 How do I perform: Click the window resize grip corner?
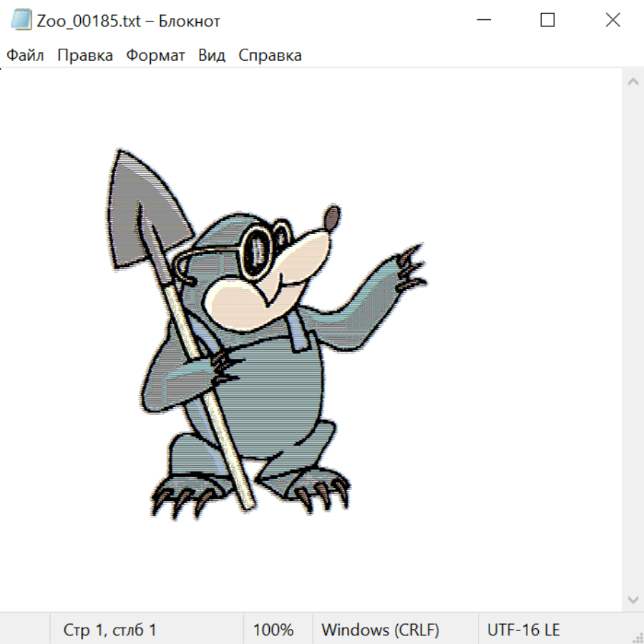tap(638, 638)
